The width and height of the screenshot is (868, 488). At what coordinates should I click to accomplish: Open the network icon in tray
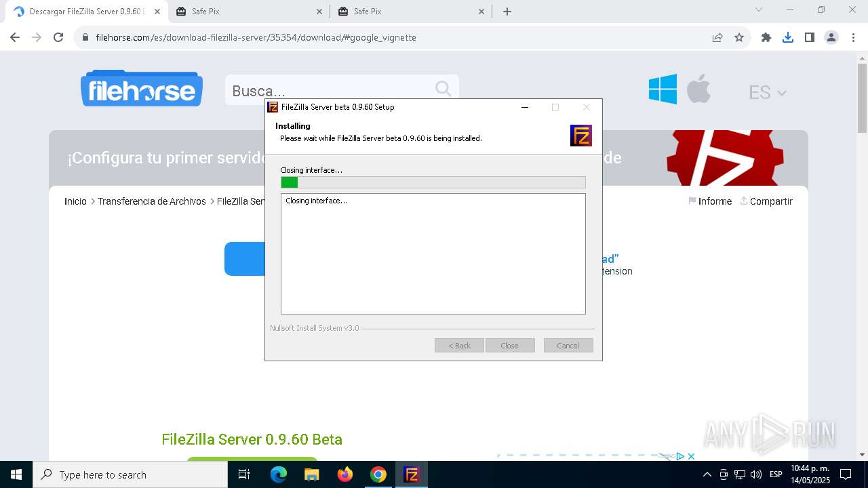pos(740,474)
